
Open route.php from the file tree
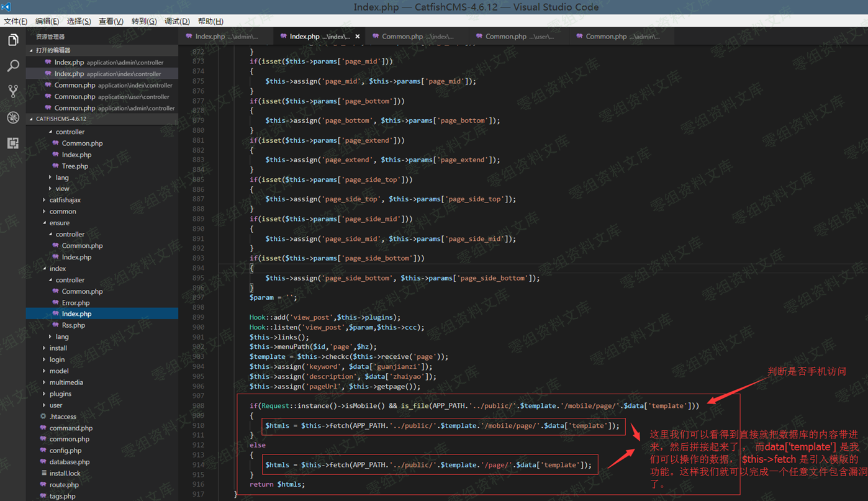64,485
